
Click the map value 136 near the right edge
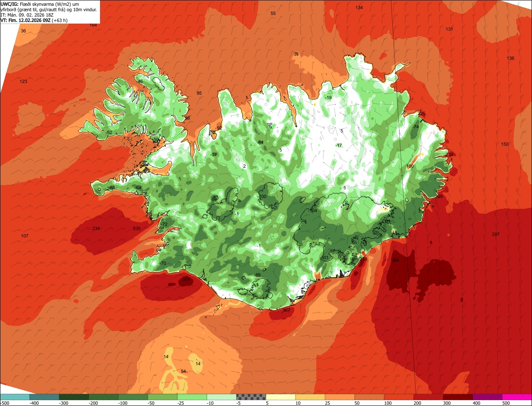(x=510, y=59)
